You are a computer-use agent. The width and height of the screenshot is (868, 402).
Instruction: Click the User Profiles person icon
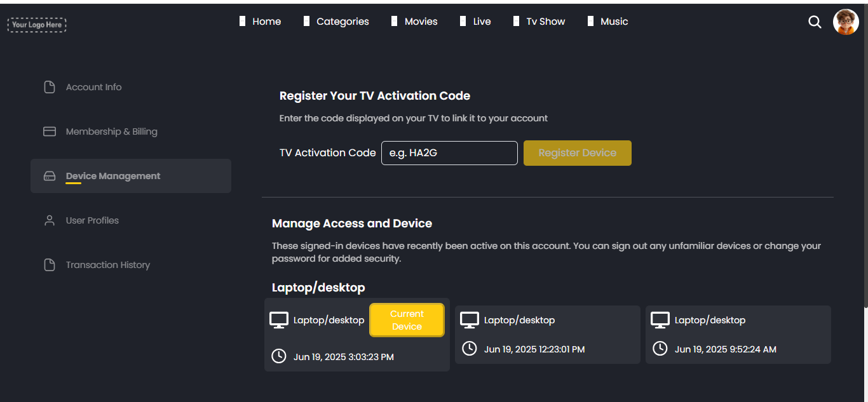click(x=50, y=220)
